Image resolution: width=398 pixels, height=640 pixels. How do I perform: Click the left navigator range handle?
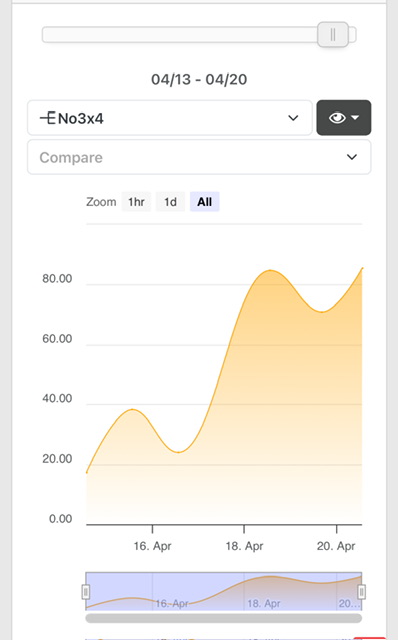(x=86, y=591)
